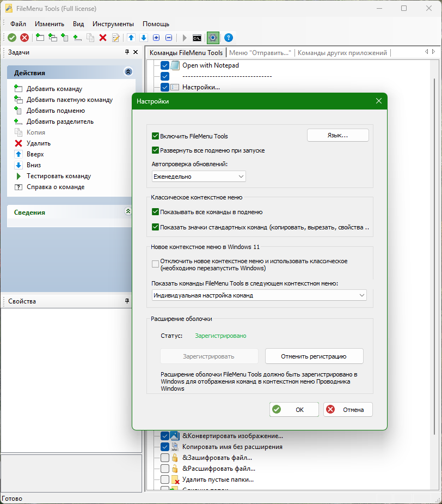
Task: Close the Настройки dialog with X
Action: coord(379,101)
